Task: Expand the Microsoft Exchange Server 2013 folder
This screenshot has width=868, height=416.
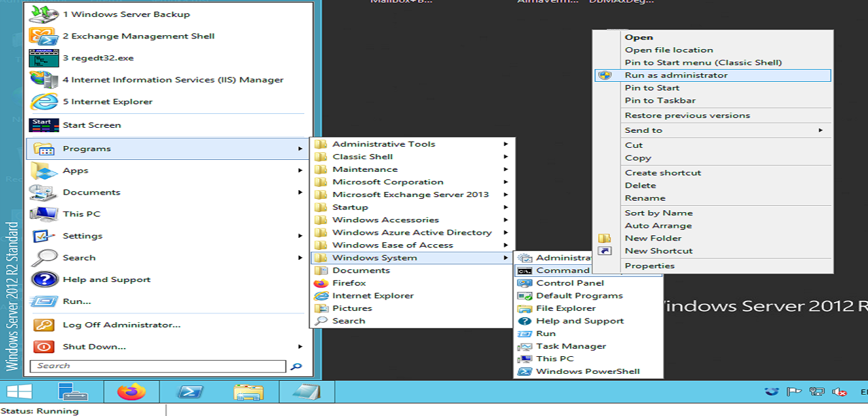Action: (410, 194)
